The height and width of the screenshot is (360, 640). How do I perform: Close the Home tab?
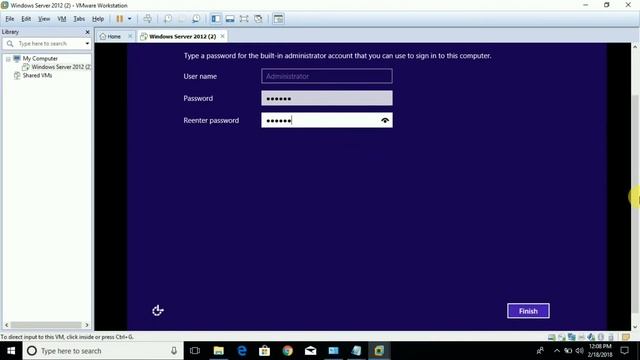click(130, 36)
